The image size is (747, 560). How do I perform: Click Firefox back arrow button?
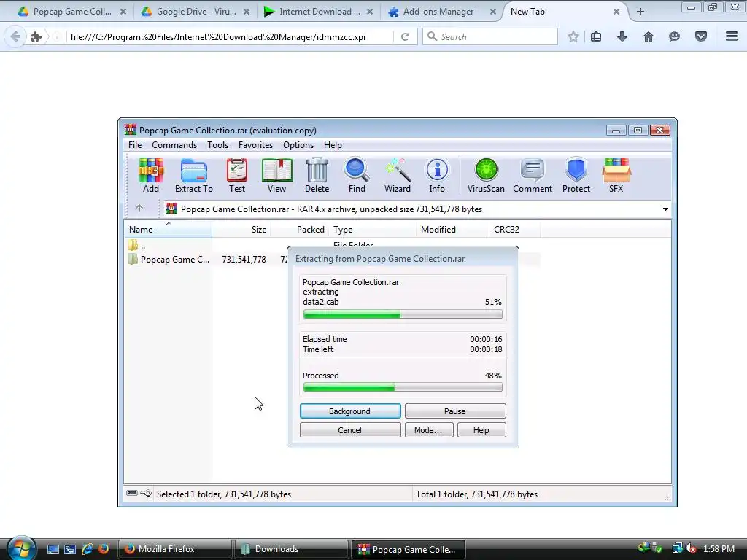tap(15, 36)
